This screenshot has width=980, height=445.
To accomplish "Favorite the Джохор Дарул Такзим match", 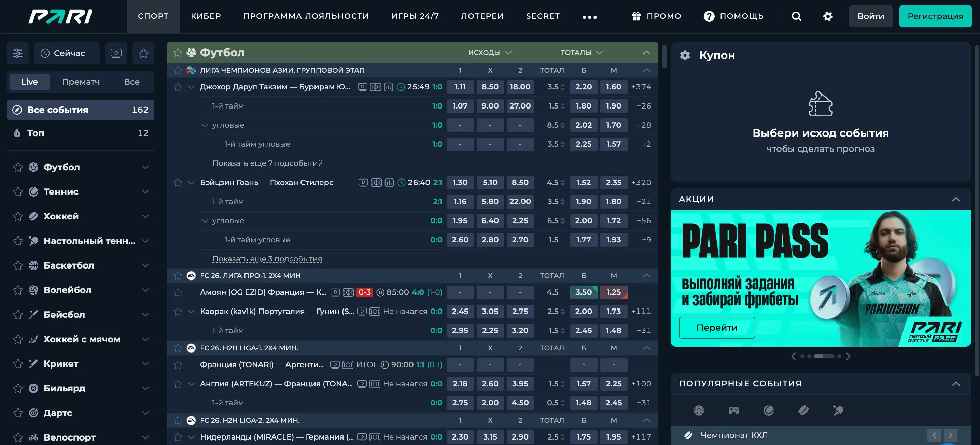I will (178, 87).
